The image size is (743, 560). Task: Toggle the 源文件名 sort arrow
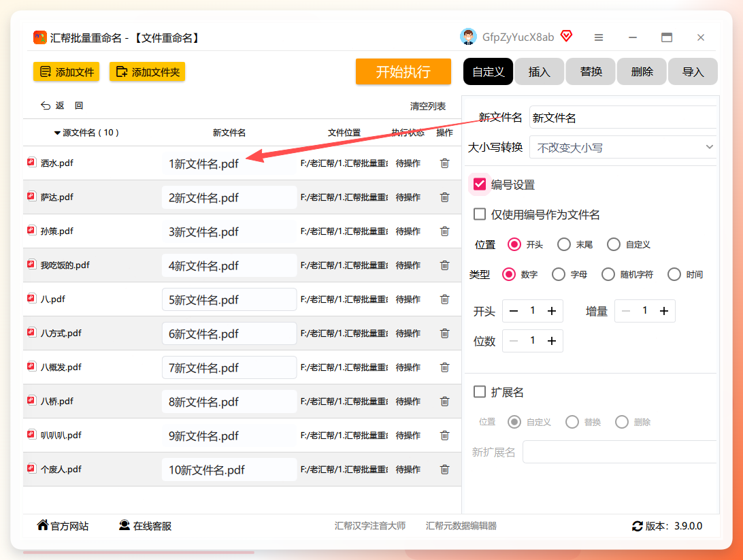click(x=57, y=133)
